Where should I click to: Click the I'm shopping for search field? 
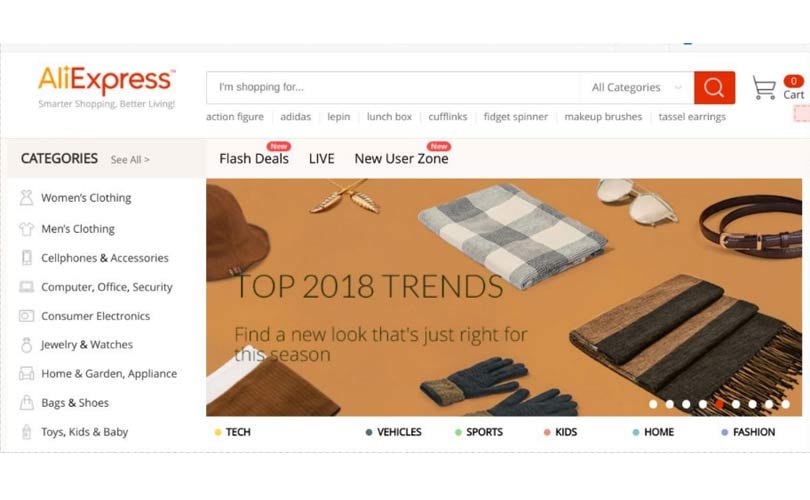[x=393, y=88]
